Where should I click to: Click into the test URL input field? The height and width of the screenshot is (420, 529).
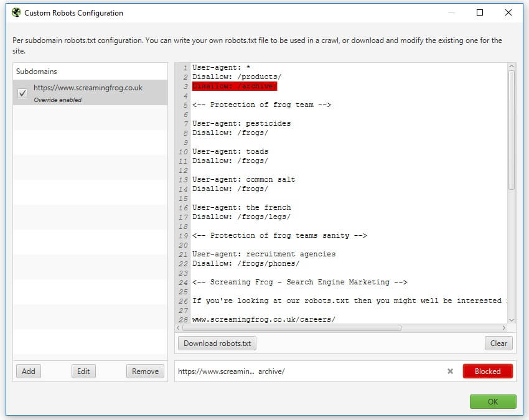coord(311,371)
